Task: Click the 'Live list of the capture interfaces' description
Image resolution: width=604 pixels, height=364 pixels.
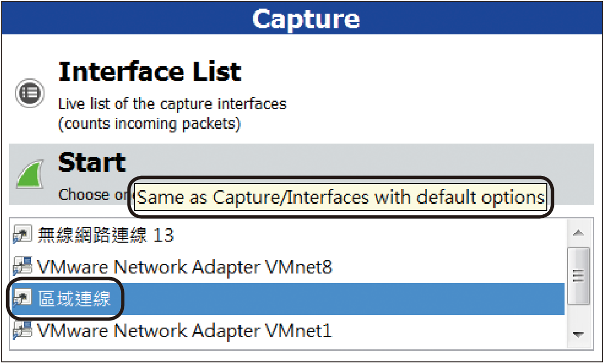Action: click(172, 104)
